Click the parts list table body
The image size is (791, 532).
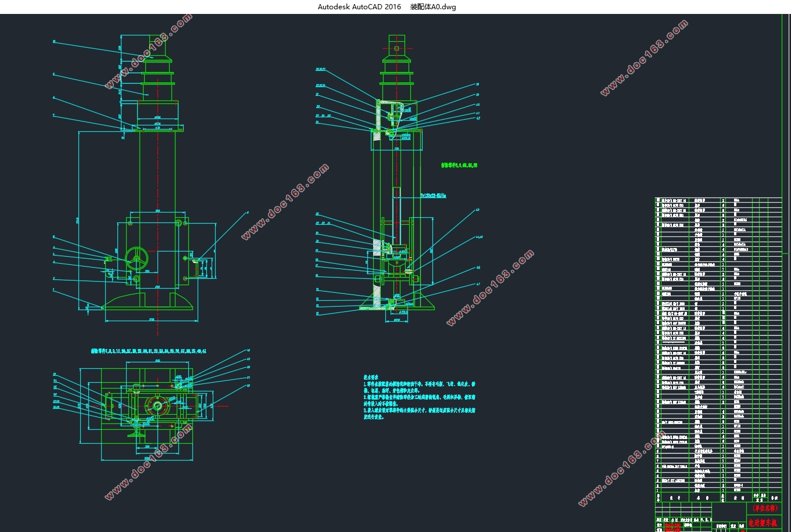point(719,344)
